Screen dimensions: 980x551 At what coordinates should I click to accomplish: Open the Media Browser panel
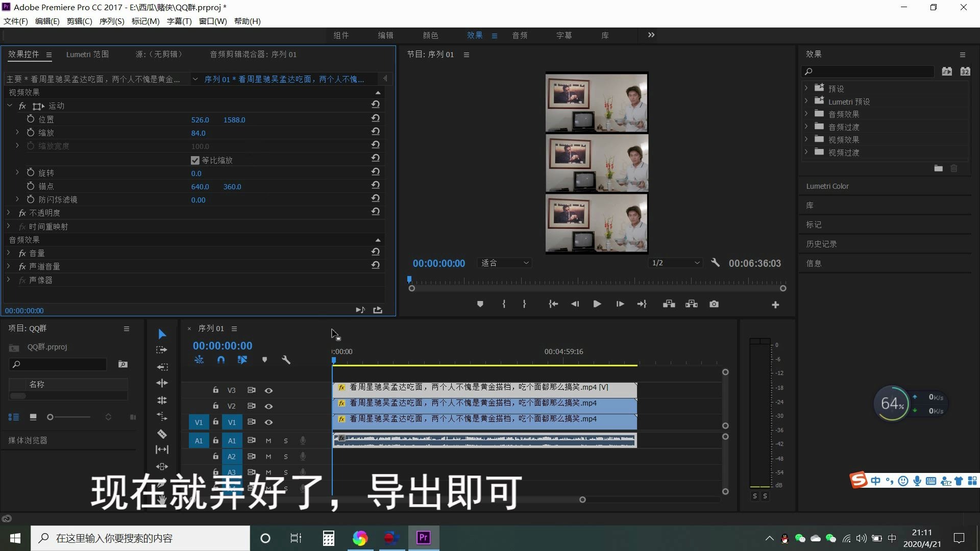pos(28,440)
